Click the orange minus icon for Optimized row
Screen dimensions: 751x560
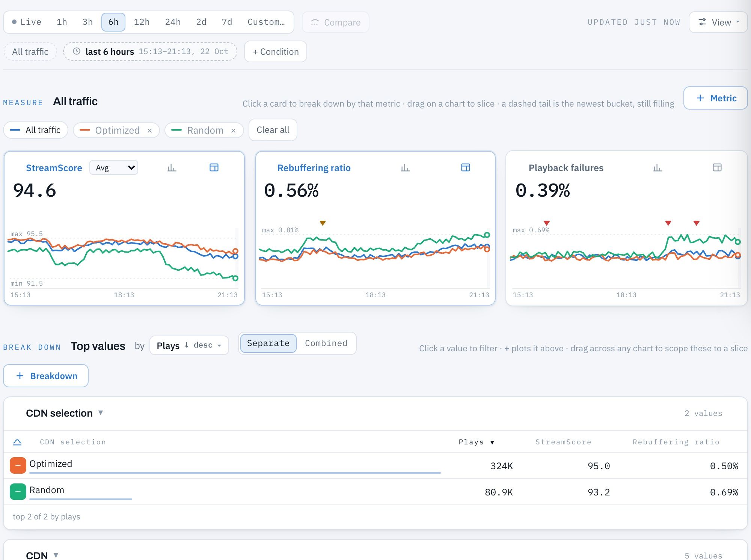(x=18, y=465)
